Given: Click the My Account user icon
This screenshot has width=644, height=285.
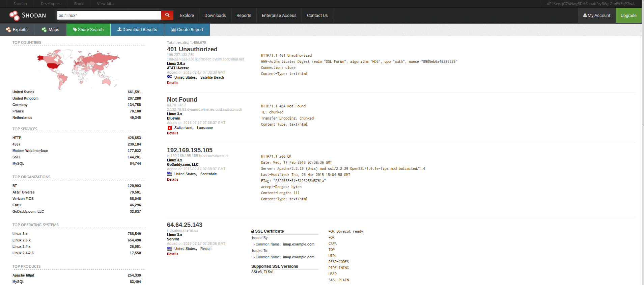Looking at the screenshot, I should pos(585,16).
